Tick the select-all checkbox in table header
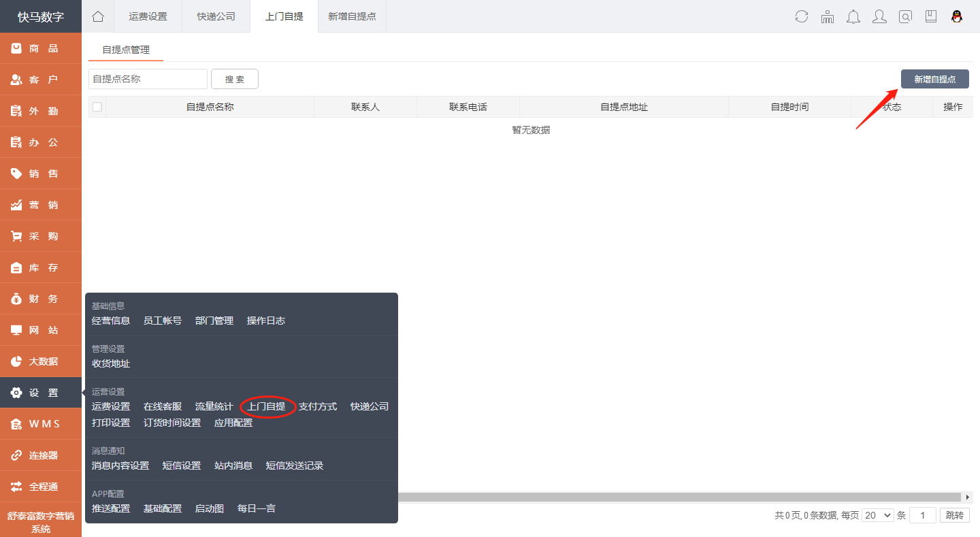Viewport: 980px width, 537px height. [x=97, y=107]
